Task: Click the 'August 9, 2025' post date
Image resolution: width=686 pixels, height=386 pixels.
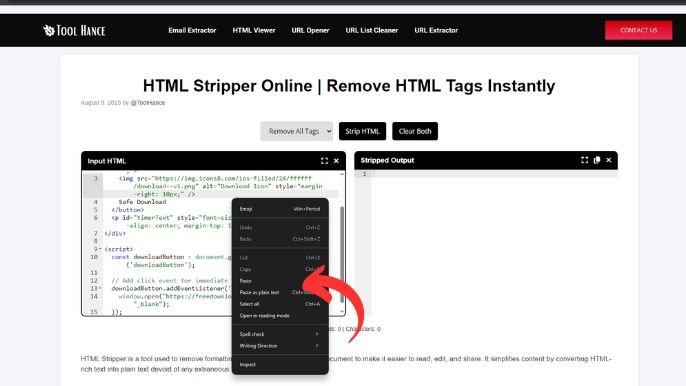Action: tap(101, 102)
